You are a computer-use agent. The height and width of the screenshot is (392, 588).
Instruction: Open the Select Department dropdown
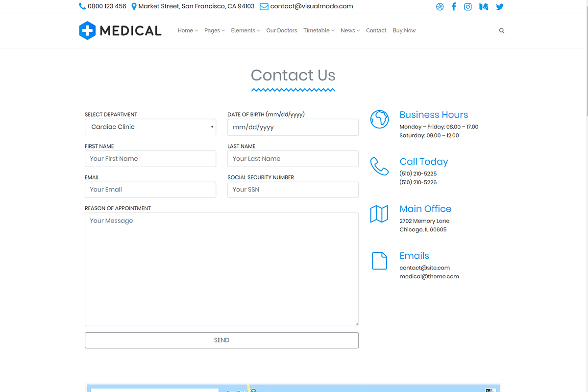pos(150,127)
